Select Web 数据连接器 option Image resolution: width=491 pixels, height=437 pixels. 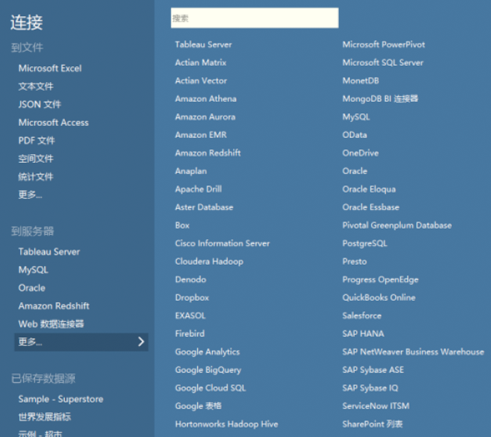pyautogui.click(x=51, y=324)
